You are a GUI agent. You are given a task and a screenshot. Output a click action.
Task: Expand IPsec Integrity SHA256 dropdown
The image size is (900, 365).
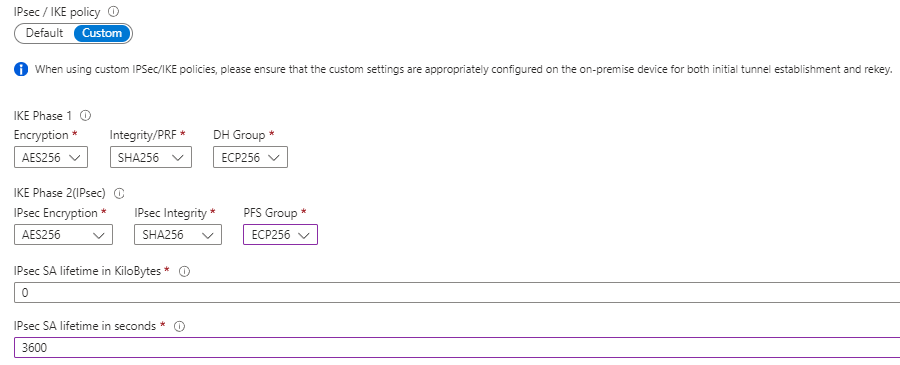pyautogui.click(x=178, y=235)
